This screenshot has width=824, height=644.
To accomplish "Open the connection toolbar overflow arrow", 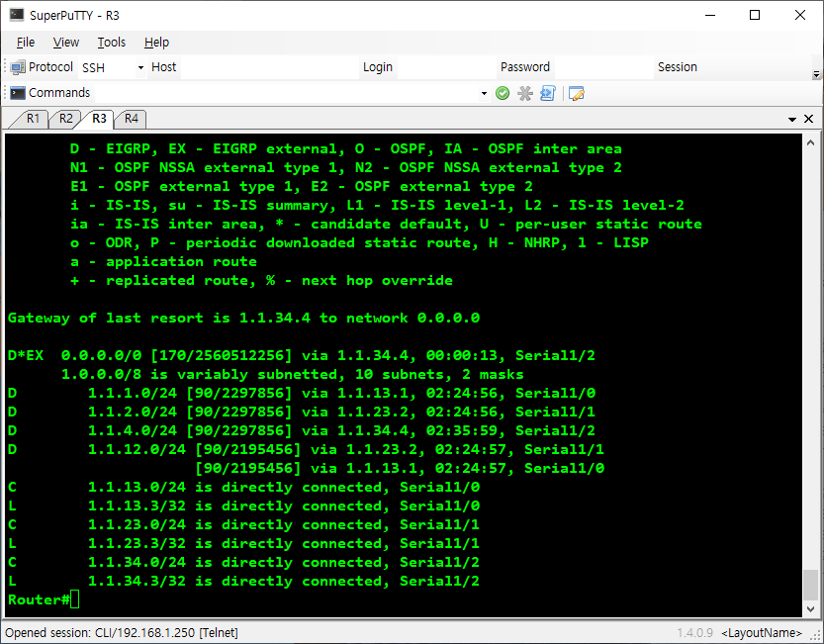I will pos(816,74).
